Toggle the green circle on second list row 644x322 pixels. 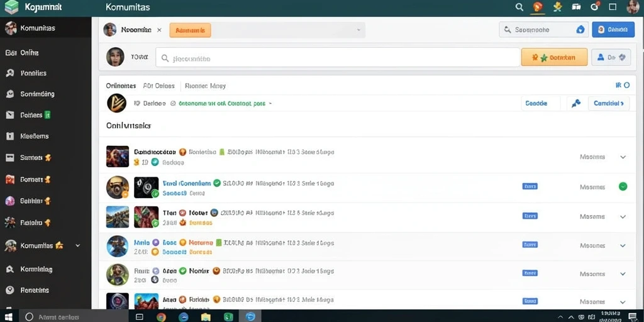623,187
